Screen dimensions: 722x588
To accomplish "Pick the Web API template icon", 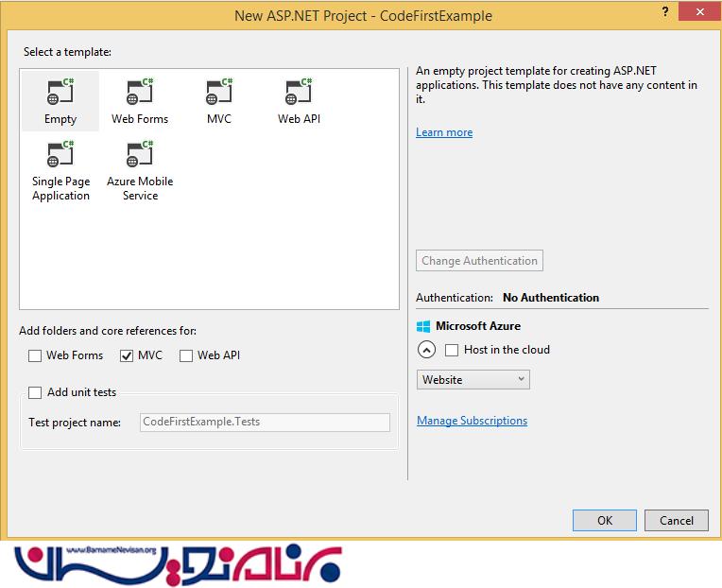I will point(299,93).
